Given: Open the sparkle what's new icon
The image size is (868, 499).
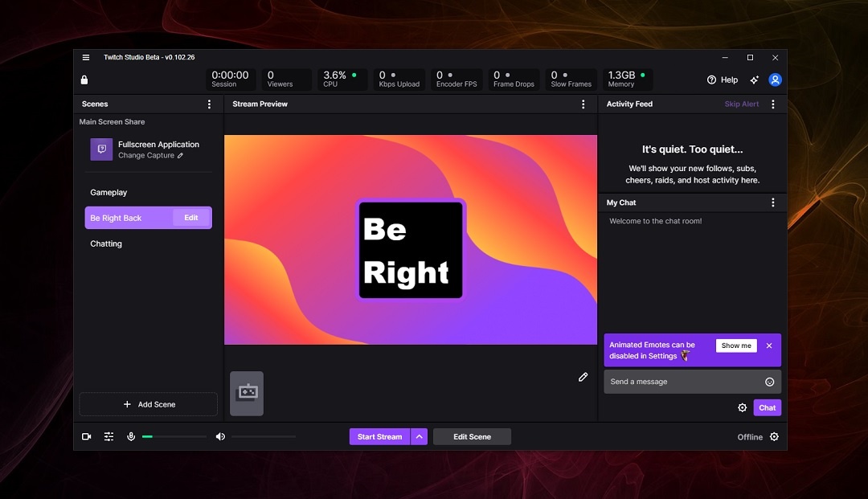Looking at the screenshot, I should coord(754,80).
